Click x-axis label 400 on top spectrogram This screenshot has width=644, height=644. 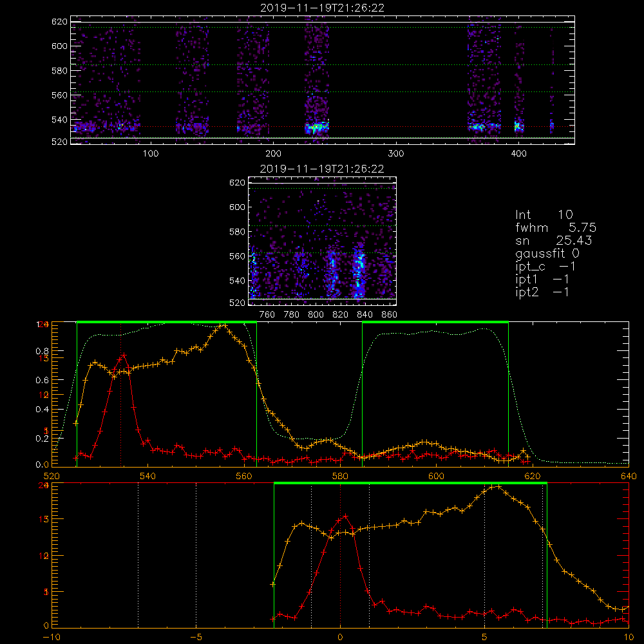(518, 154)
